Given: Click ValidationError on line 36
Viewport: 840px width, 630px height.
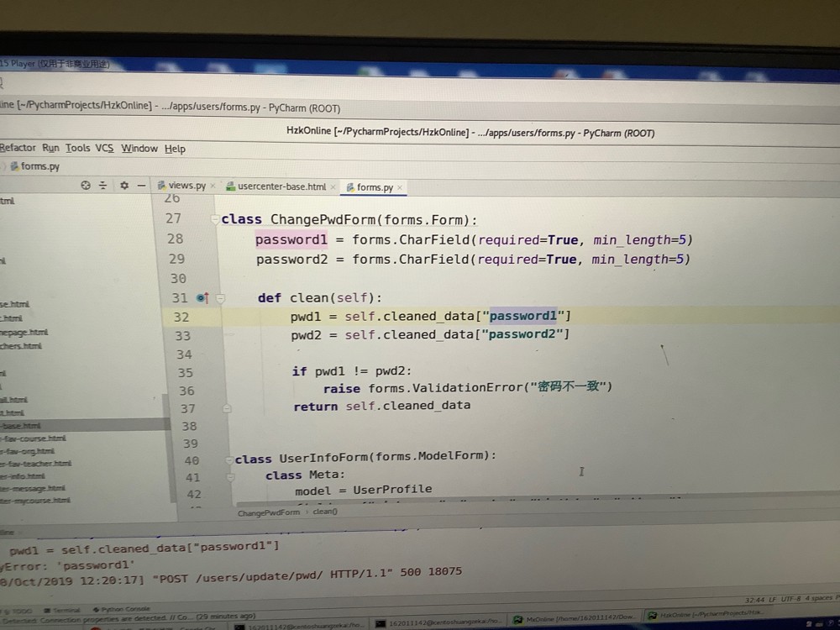Looking at the screenshot, I should point(467,387).
